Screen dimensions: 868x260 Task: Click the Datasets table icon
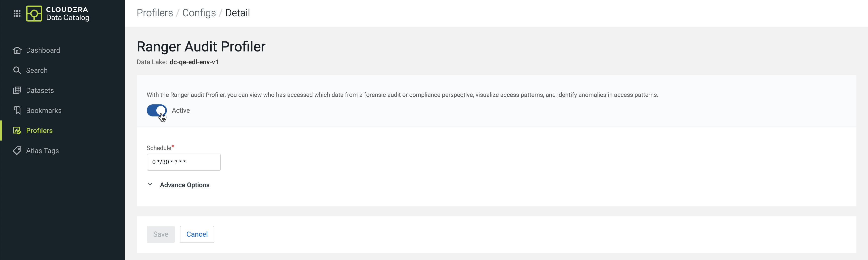[x=17, y=91]
